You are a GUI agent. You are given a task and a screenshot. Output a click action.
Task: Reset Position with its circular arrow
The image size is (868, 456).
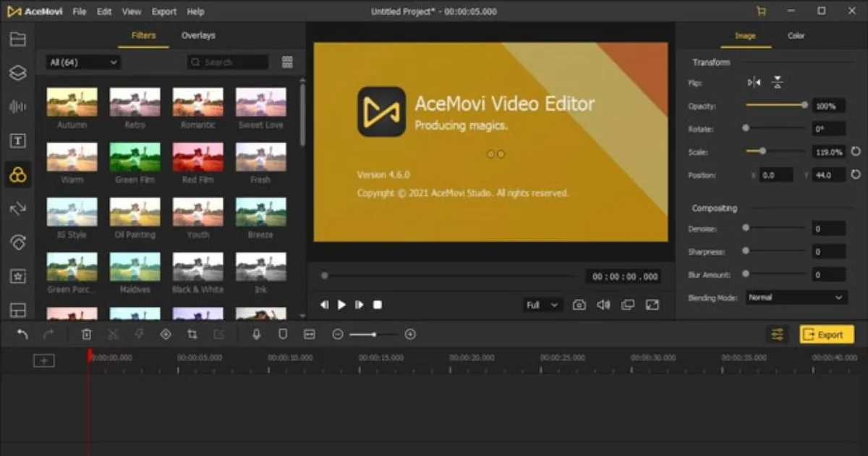point(856,175)
